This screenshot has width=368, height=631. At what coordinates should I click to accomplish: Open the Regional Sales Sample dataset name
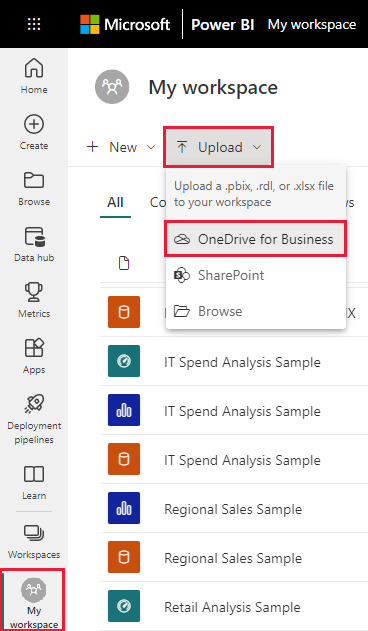[233, 559]
